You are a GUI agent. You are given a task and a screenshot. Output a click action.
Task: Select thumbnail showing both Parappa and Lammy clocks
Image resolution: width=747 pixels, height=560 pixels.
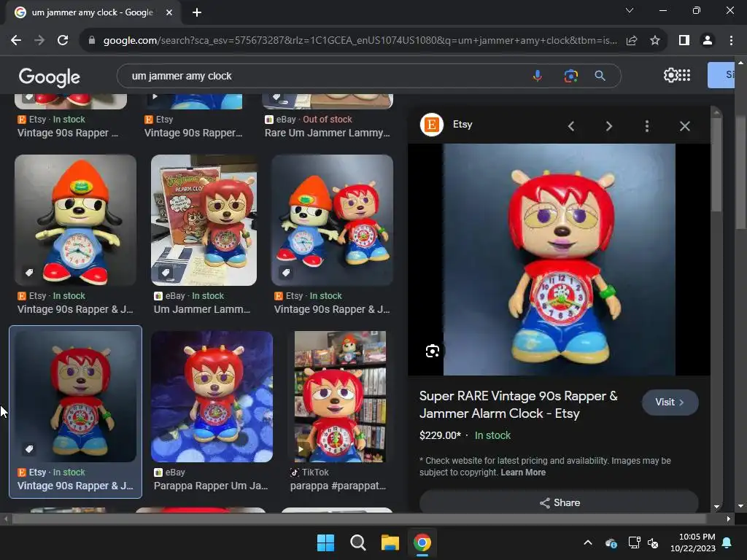tap(332, 220)
